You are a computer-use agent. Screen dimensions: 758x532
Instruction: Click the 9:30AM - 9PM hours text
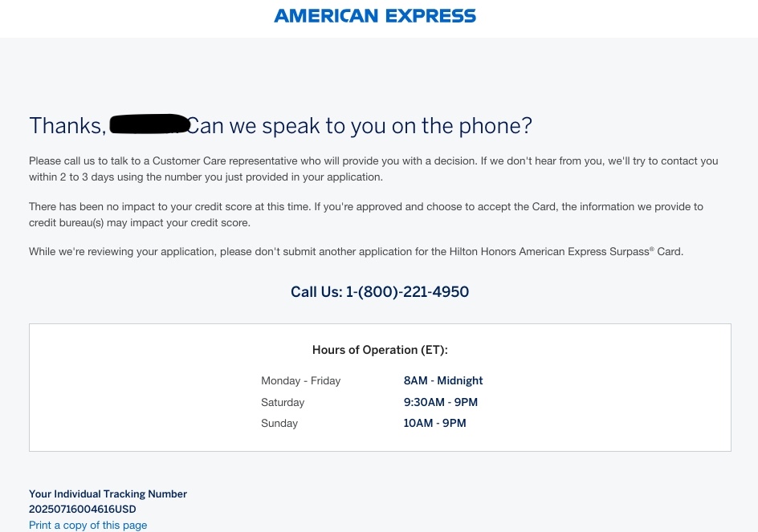(x=440, y=402)
